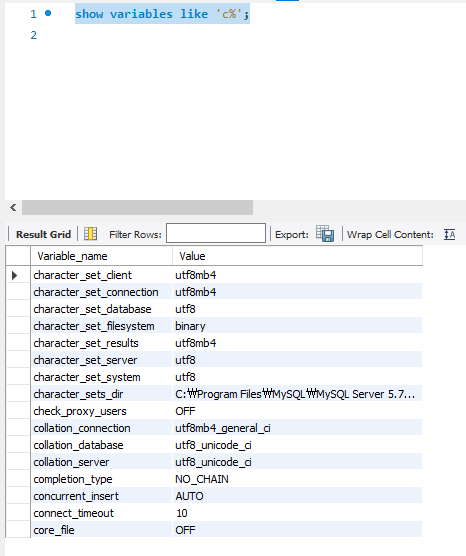Click the MySQL Server 5.7 path value
Image resolution: width=466 pixels, height=556 pixels.
[x=297, y=394]
